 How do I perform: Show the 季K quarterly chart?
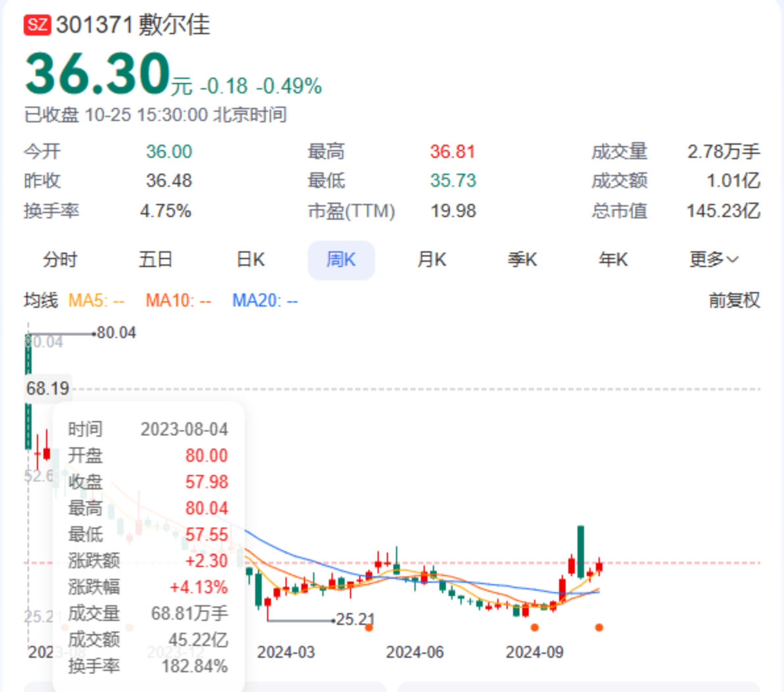(522, 260)
